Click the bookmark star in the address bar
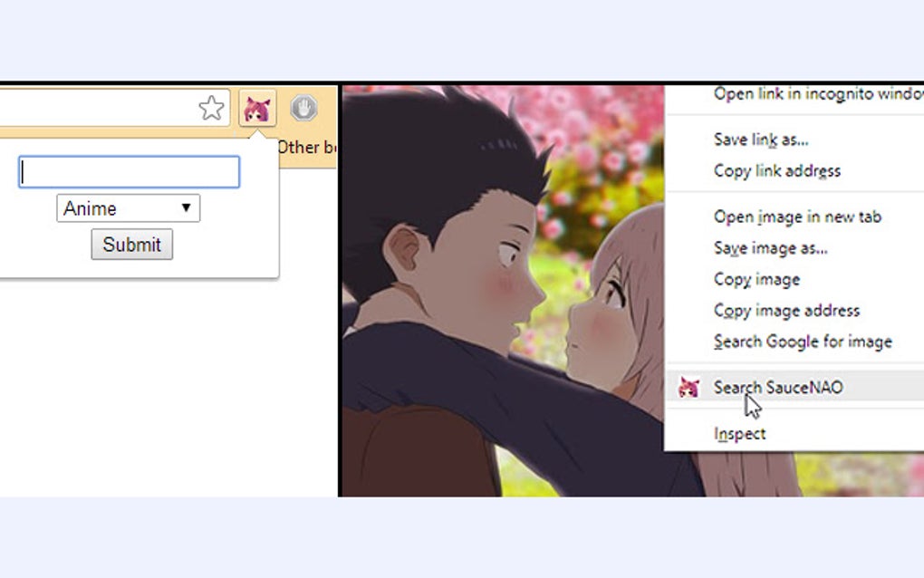Screen dimensions: 924x578 coord(211,108)
